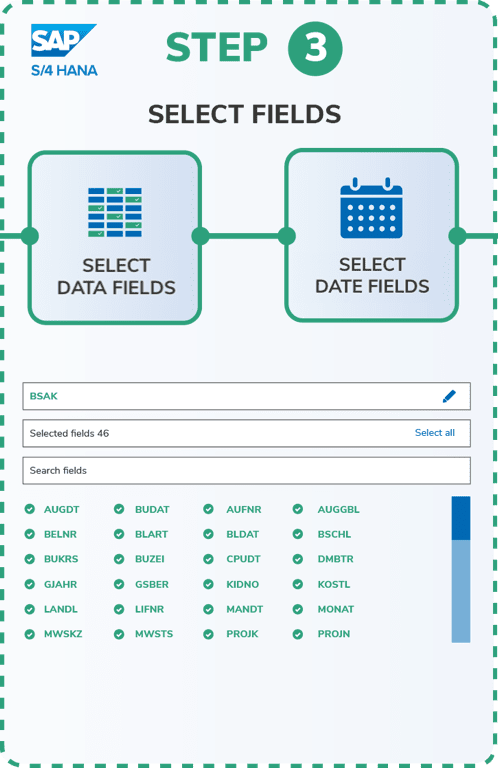Click the SAP S/4 HANA logo
Image resolution: width=498 pixels, height=768 pixels.
64,50
